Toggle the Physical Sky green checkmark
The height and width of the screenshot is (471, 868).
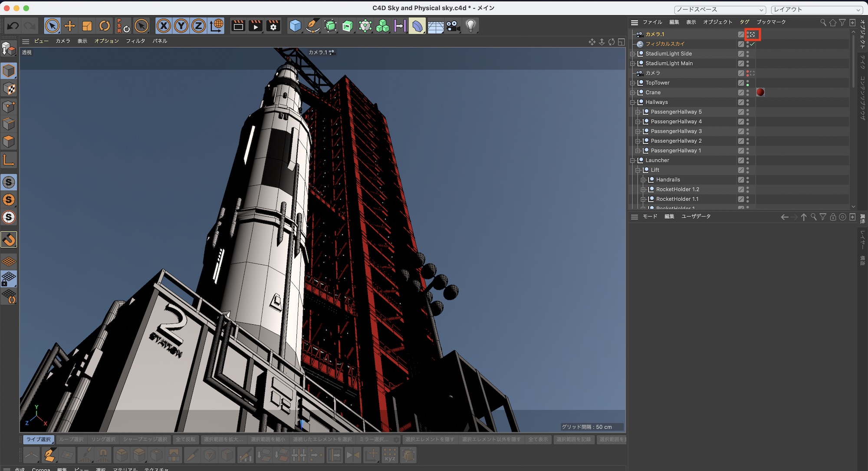coord(753,44)
